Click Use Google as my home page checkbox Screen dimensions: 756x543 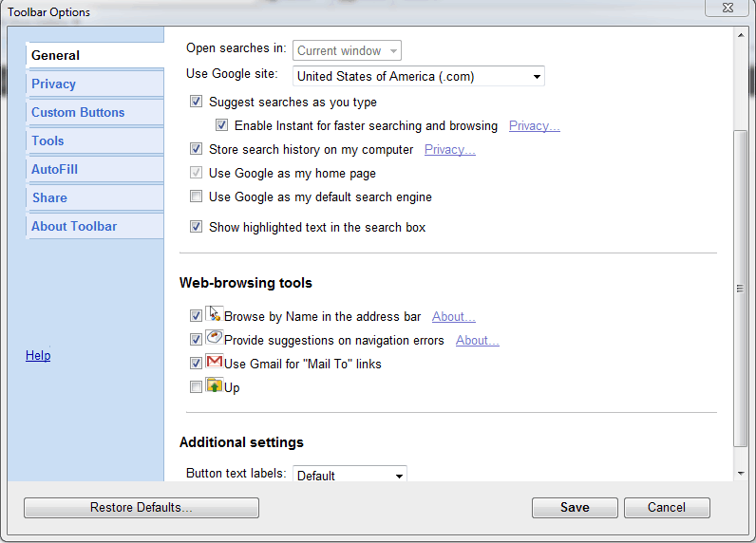point(196,172)
